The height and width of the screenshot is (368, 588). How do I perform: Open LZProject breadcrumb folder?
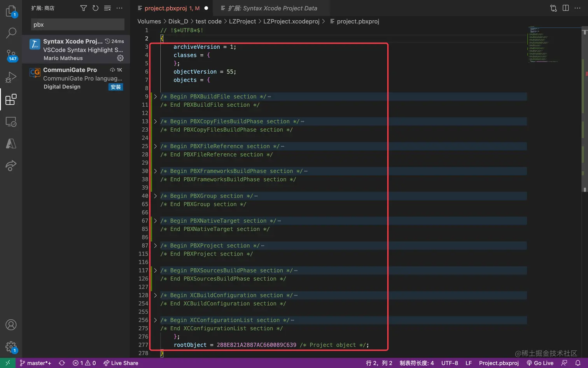click(242, 21)
